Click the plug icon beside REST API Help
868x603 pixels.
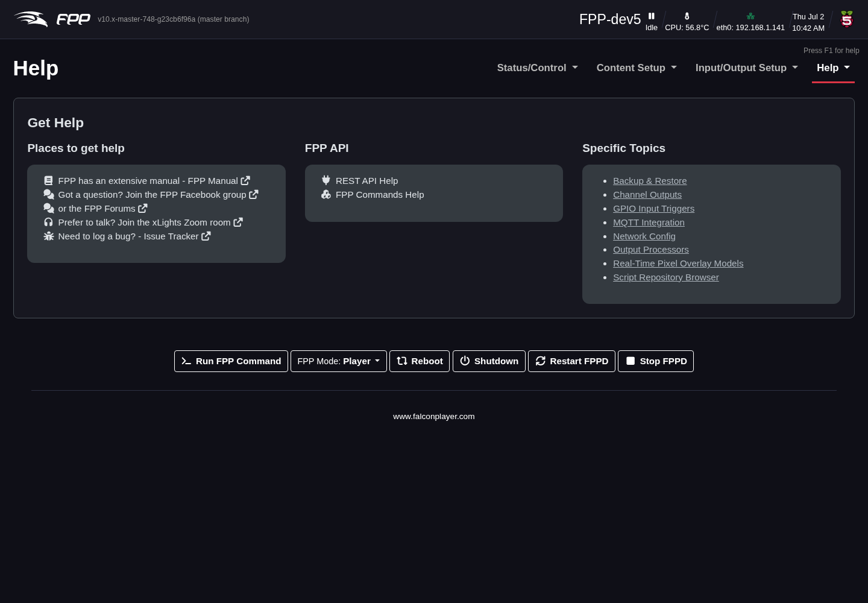click(326, 180)
